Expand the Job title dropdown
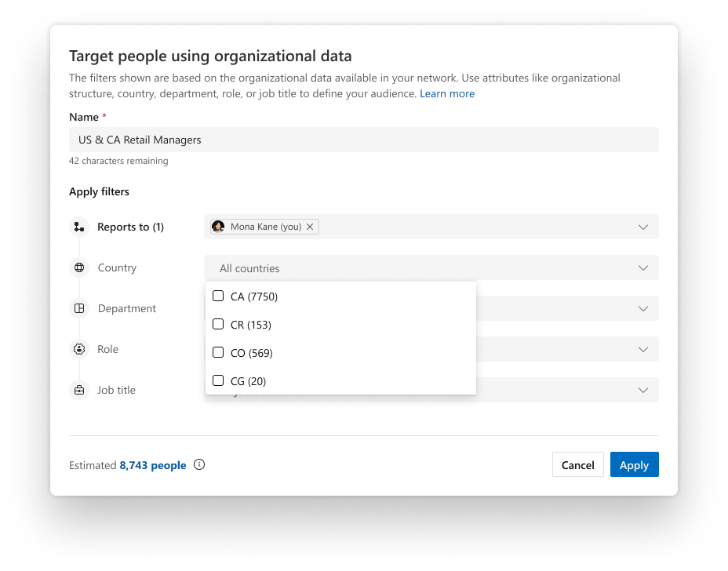This screenshot has width=728, height=571. click(643, 389)
